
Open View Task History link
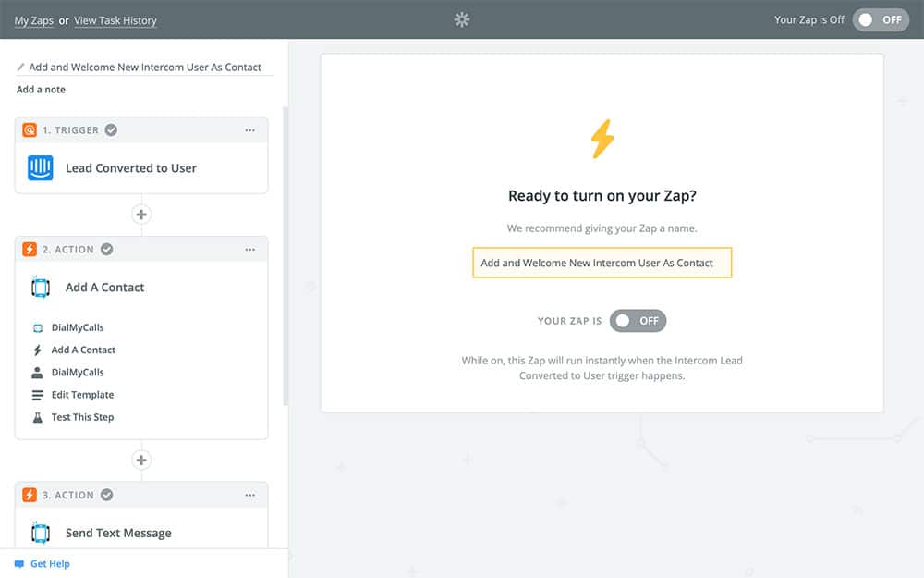(x=115, y=20)
